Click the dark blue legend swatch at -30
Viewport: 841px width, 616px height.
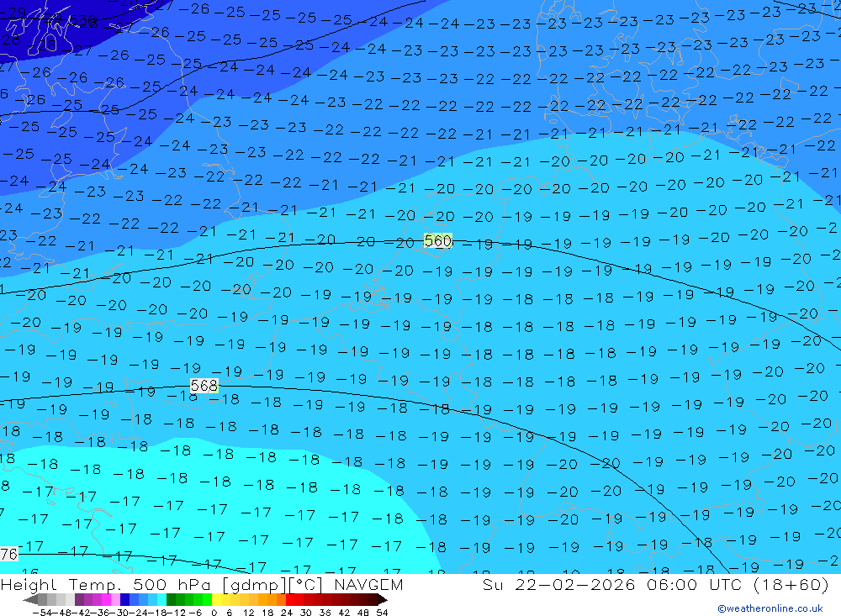coord(124,600)
